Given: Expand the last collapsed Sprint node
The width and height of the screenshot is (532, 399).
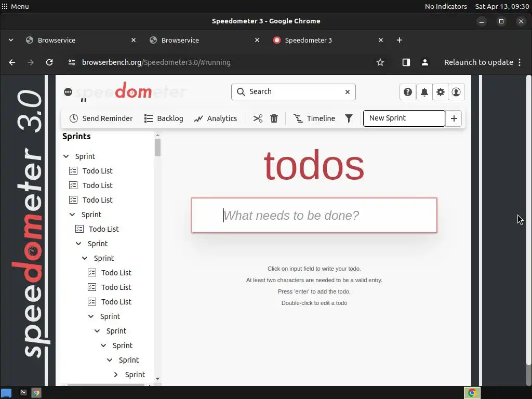Looking at the screenshot, I should (116, 375).
